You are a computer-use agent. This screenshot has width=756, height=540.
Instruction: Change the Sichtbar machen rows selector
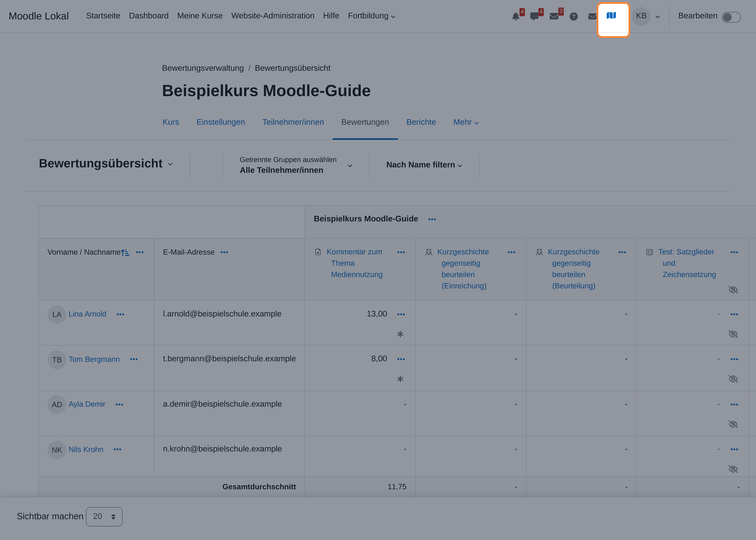[104, 517]
